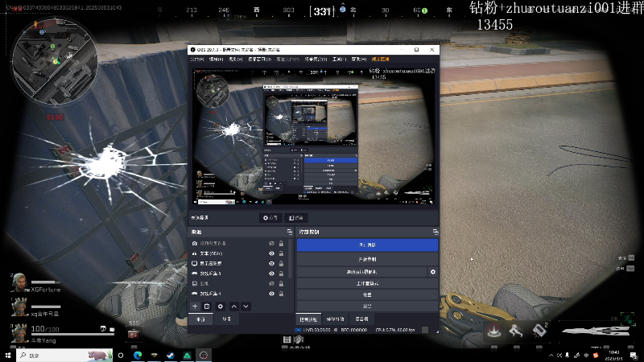Image resolution: width=644 pixels, height=362 pixels.
Task: Open source filters button below preview
Action: [295, 218]
